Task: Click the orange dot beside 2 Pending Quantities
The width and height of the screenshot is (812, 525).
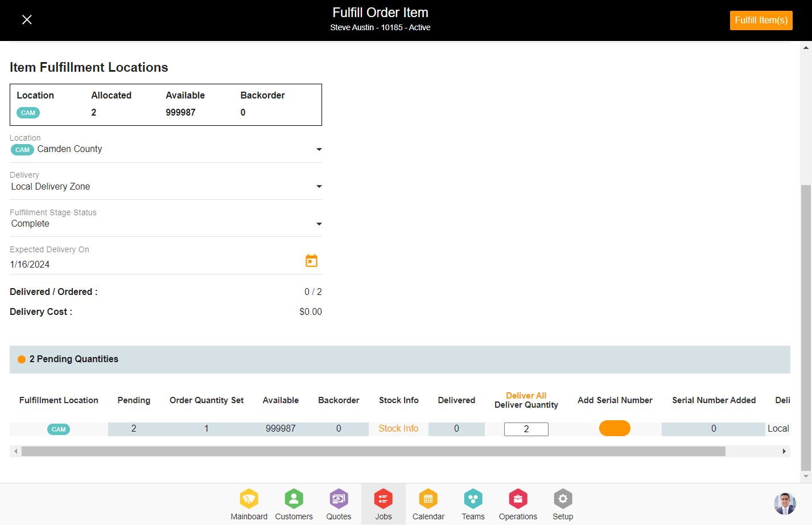Action: click(x=22, y=359)
